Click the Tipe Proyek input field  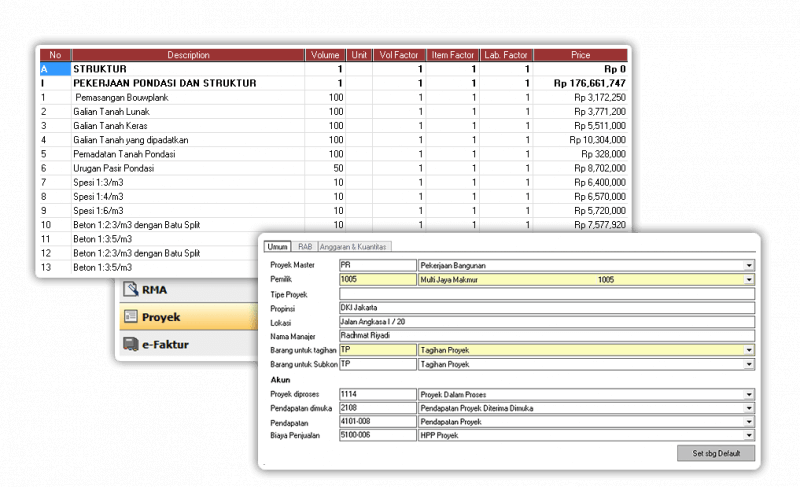coord(547,294)
